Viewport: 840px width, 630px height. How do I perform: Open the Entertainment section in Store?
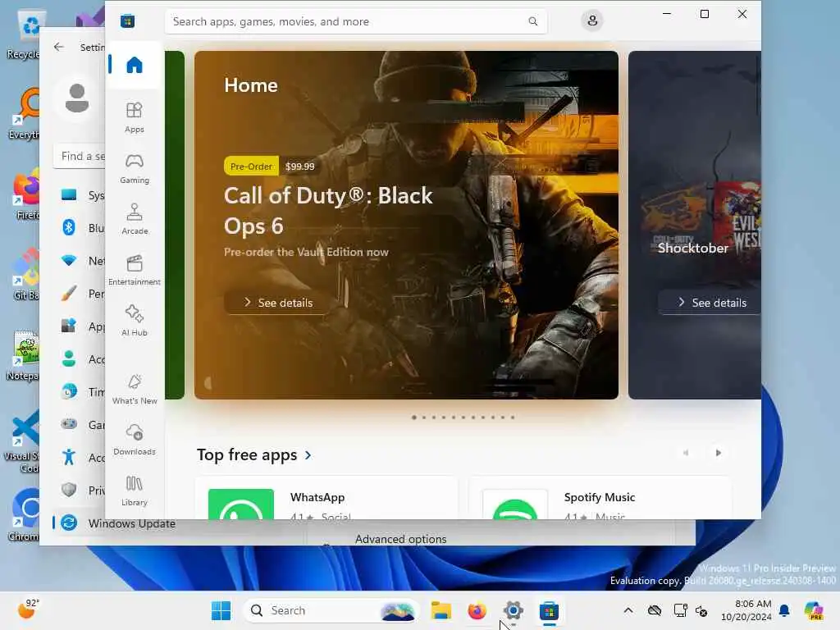coord(135,270)
